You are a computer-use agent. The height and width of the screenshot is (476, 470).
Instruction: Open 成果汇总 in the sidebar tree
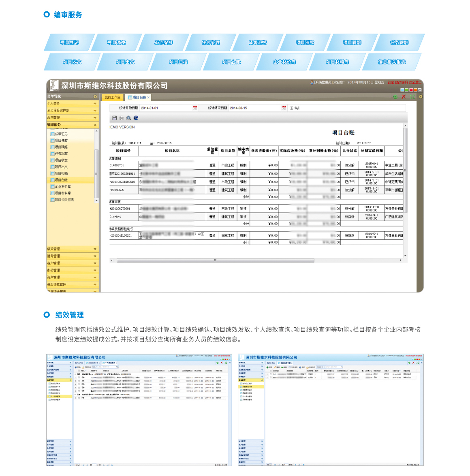pyautogui.click(x=61, y=134)
